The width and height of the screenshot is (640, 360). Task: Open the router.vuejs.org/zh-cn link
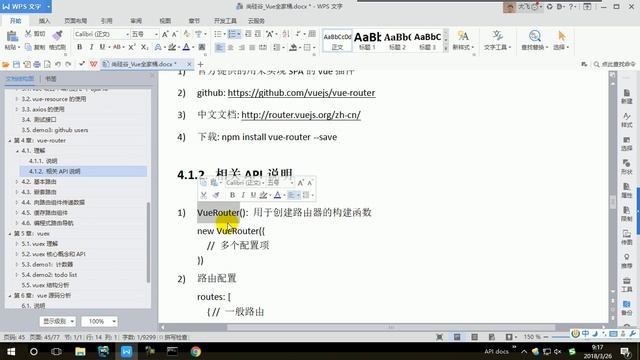pos(301,115)
